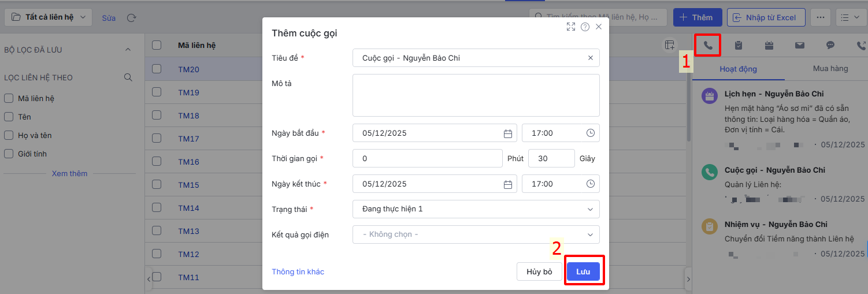Switch to the Mua hàng tab
This screenshot has height=294, width=868.
tap(830, 69)
